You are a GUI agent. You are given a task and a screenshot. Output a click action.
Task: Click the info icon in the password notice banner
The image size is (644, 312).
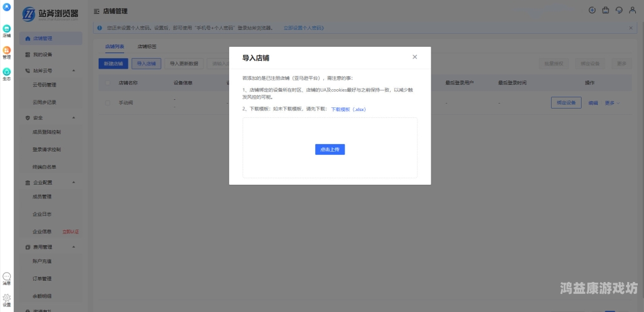pos(99,28)
